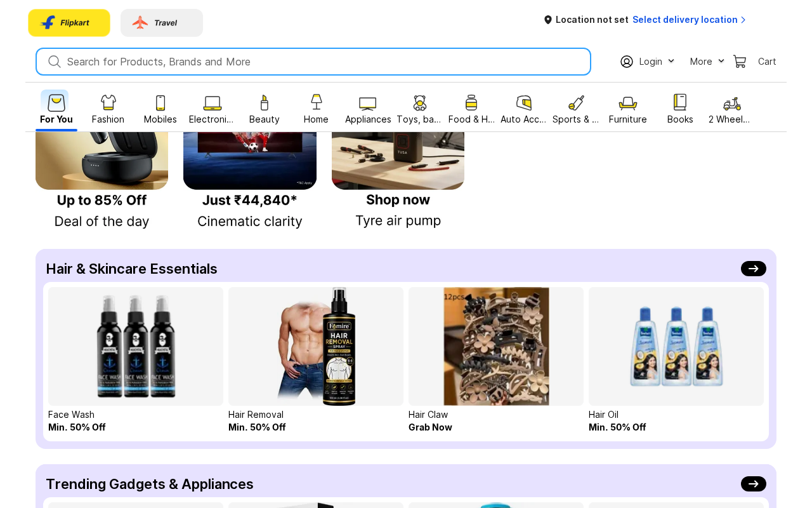
Task: Click 'Grab Now' text under Hair Claw
Action: [430, 427]
